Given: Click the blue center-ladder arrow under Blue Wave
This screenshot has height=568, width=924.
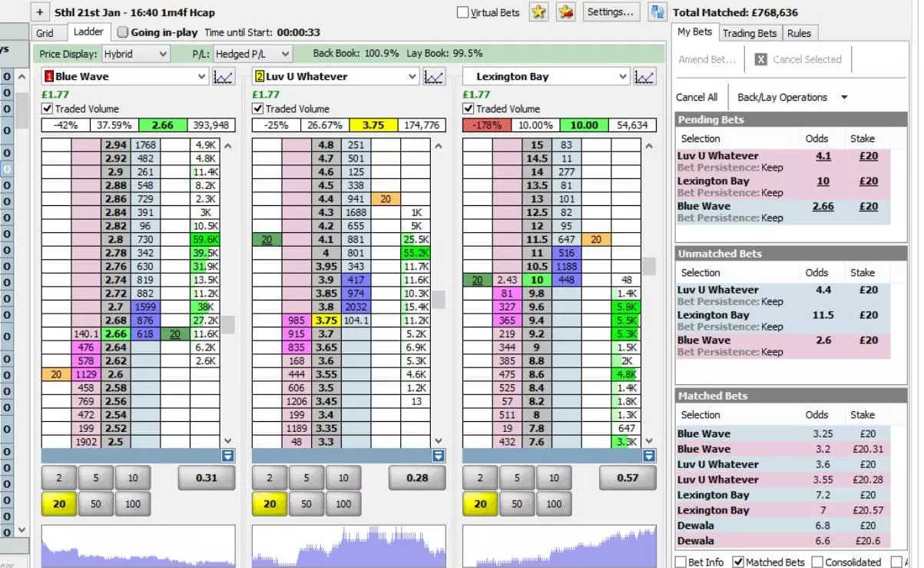Looking at the screenshot, I should tap(227, 455).
